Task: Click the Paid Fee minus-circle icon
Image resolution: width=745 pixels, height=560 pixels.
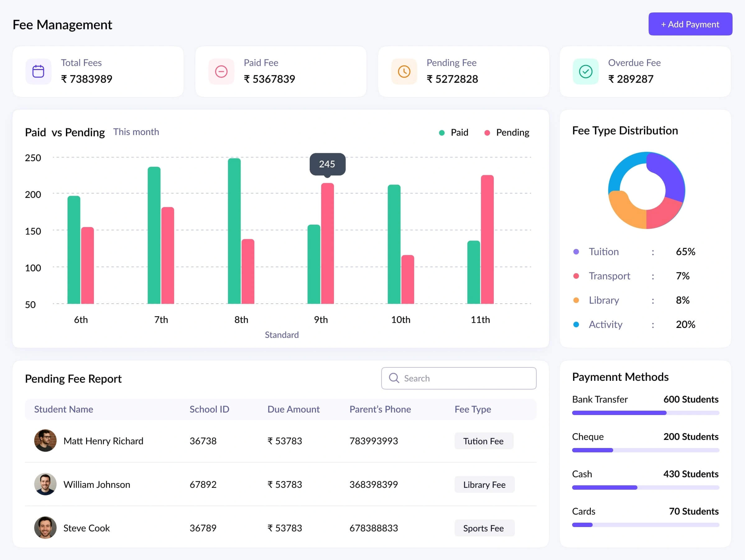Action: [221, 72]
